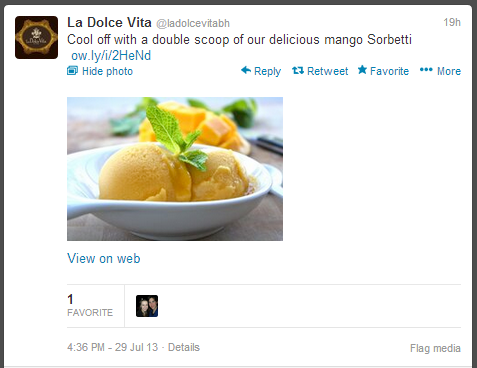Collapse the tweet via Hide photo text
477x368 pixels.
(x=107, y=71)
